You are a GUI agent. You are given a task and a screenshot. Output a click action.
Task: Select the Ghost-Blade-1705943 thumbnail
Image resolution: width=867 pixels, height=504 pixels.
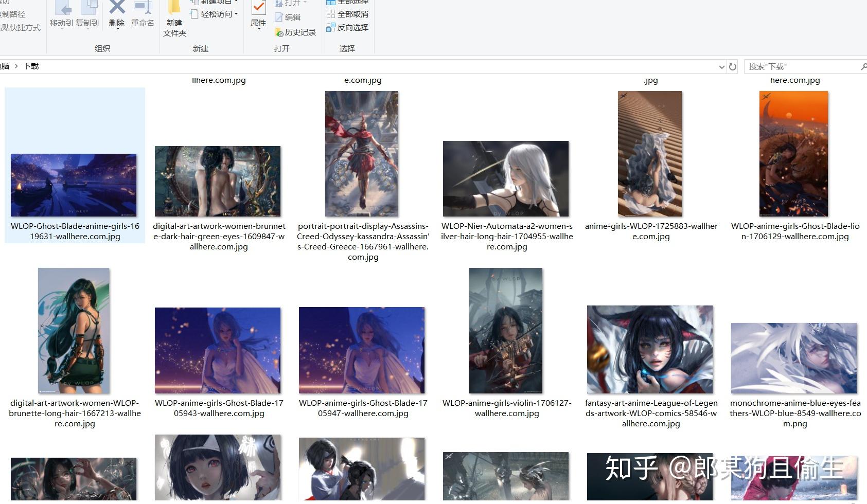click(x=218, y=351)
